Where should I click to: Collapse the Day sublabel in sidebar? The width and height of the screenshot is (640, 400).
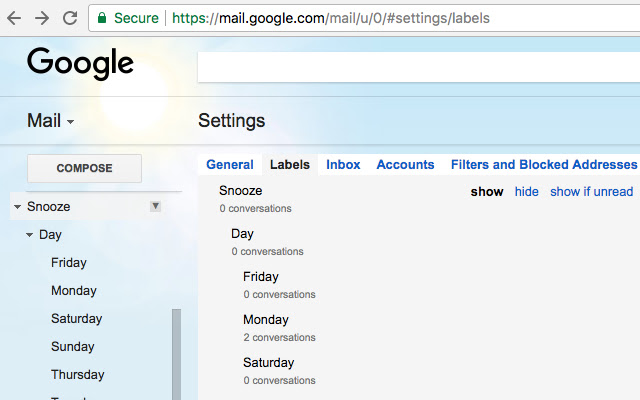click(29, 235)
